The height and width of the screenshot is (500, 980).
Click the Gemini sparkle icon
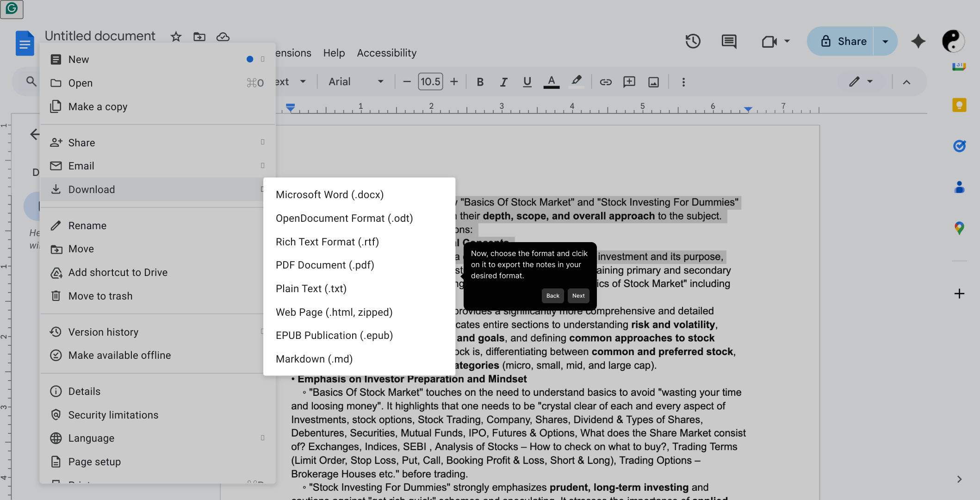coord(918,41)
